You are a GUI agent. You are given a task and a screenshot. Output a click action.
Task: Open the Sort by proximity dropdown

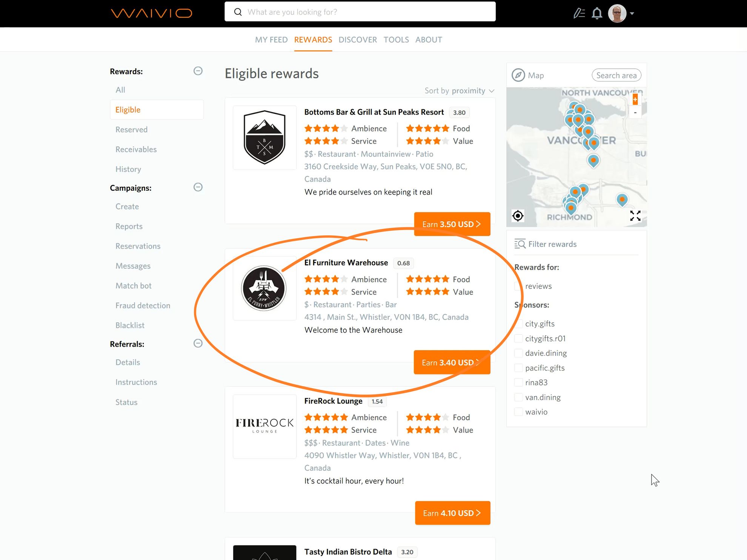pos(459,91)
